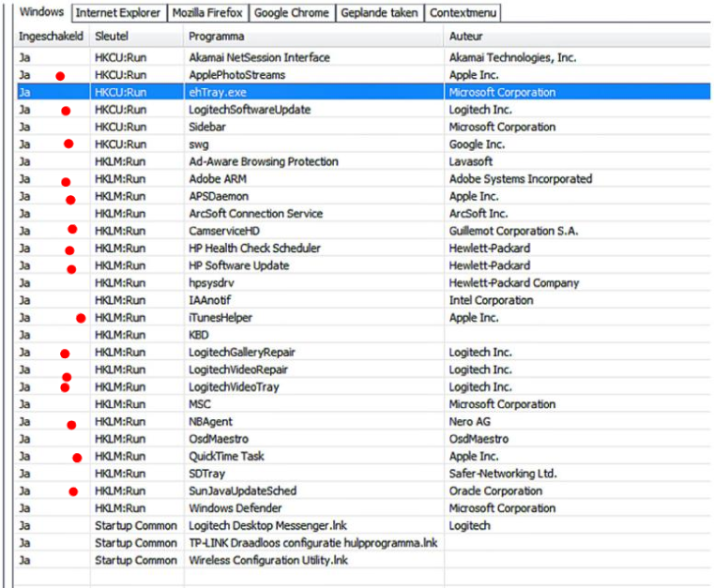Select Wireless Configuration Utility.lnk entry
Viewport: 714px width, 588px height.
(x=364, y=560)
